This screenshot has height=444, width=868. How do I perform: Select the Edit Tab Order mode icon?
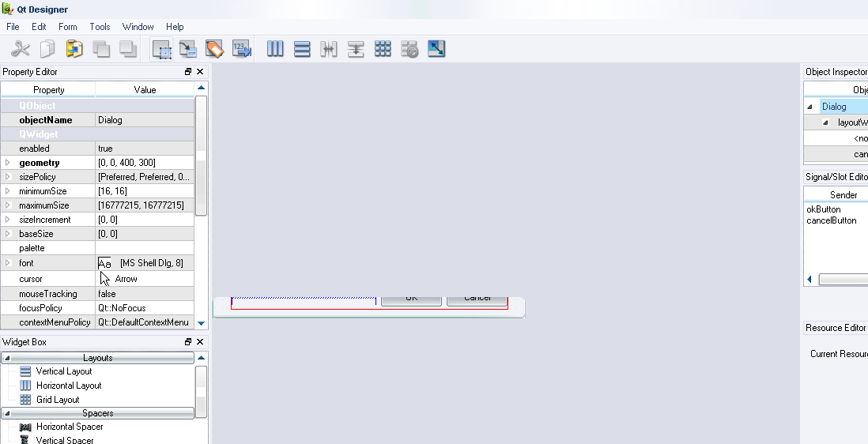pyautogui.click(x=242, y=49)
